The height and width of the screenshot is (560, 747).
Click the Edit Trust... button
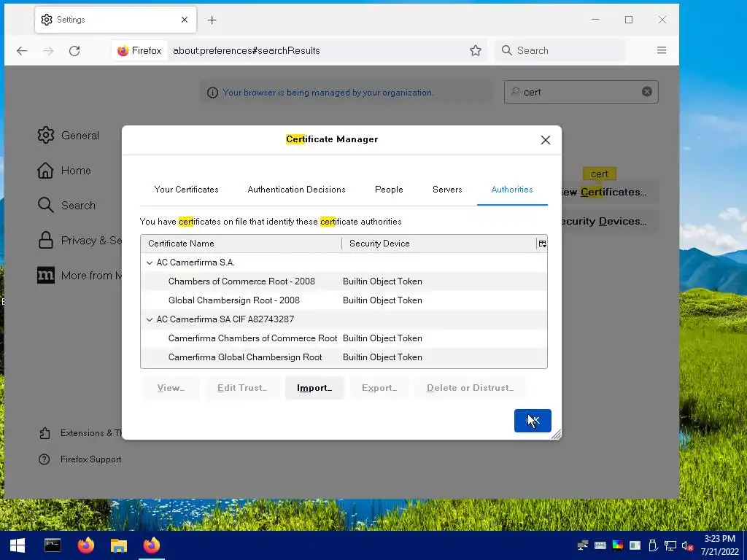(x=242, y=388)
